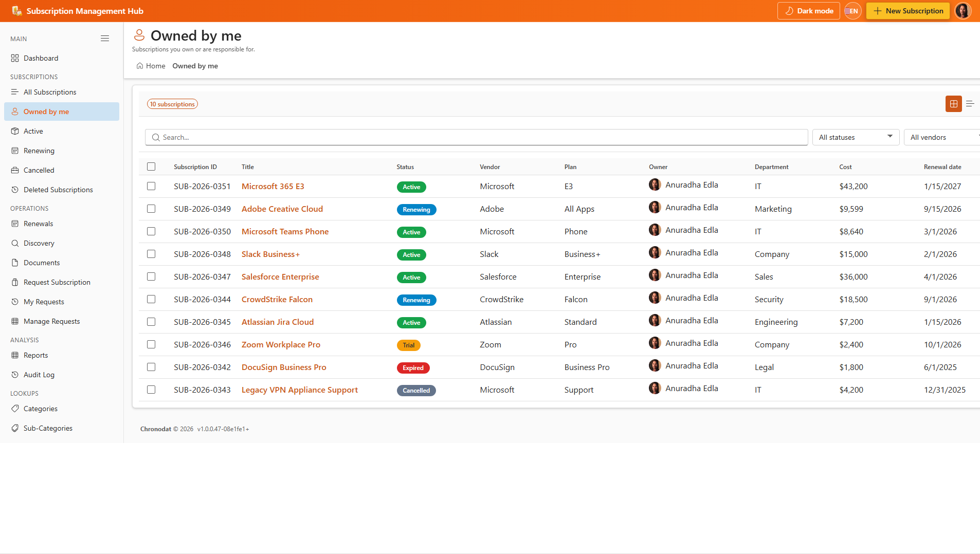Click the Manage Requests table icon

pos(15,321)
